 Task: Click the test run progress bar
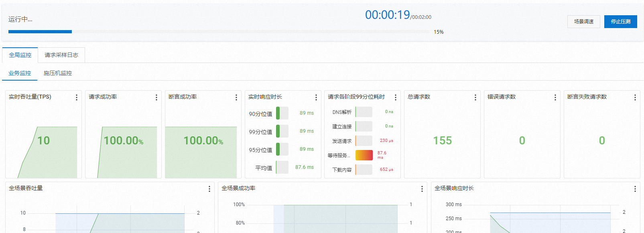pos(219,32)
